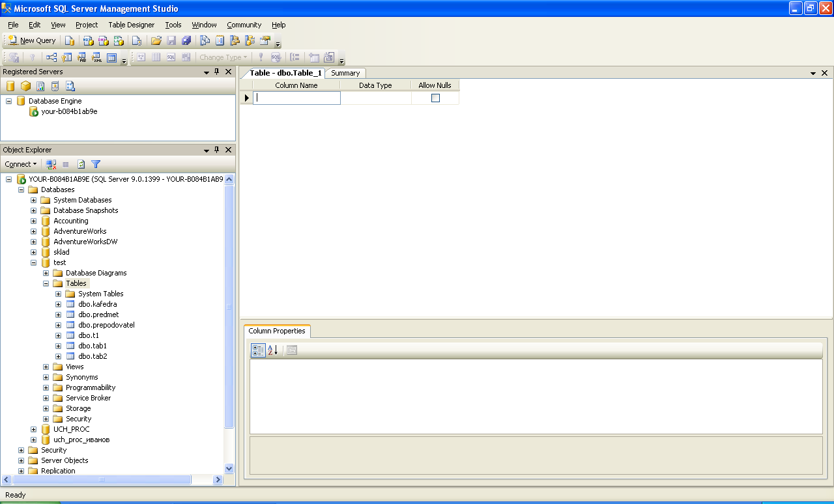Viewport: 834px width, 504px height.
Task: Click the Column Name input cell
Action: pos(296,98)
